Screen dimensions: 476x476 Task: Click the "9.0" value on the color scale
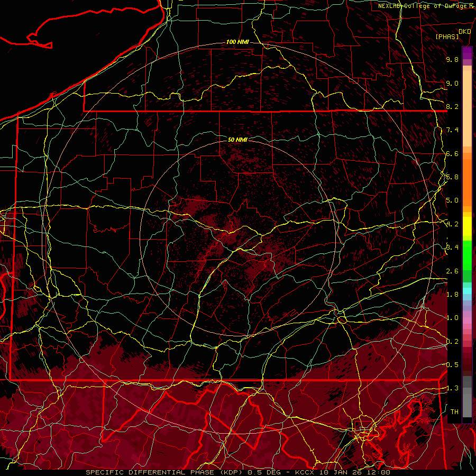[452, 83]
